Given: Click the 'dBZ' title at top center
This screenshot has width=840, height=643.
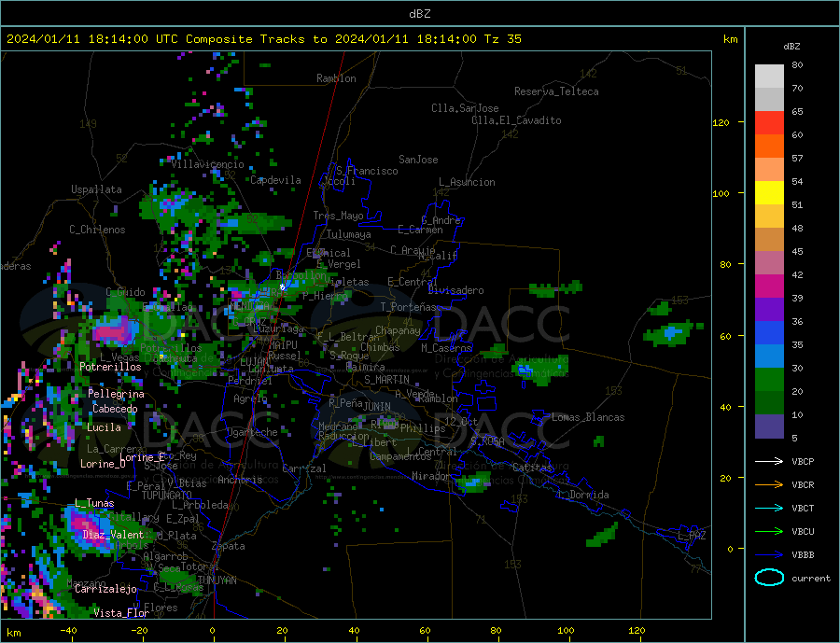Looking at the screenshot, I should coord(419,14).
